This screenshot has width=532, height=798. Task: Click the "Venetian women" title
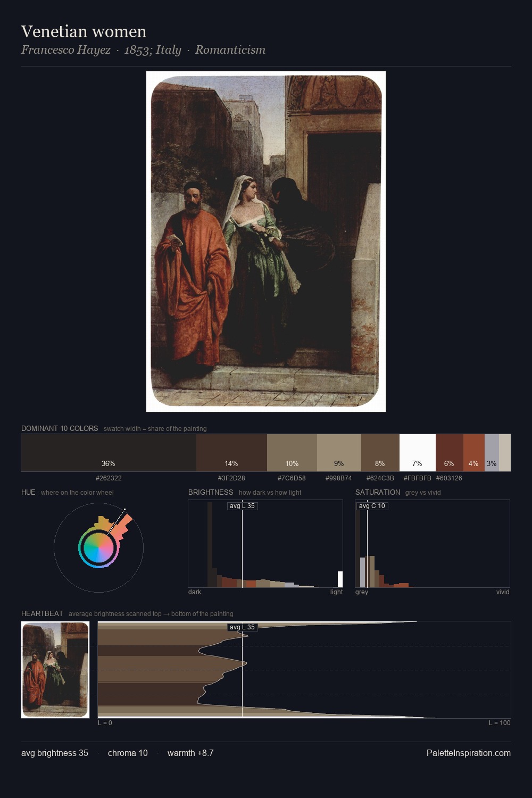point(84,31)
